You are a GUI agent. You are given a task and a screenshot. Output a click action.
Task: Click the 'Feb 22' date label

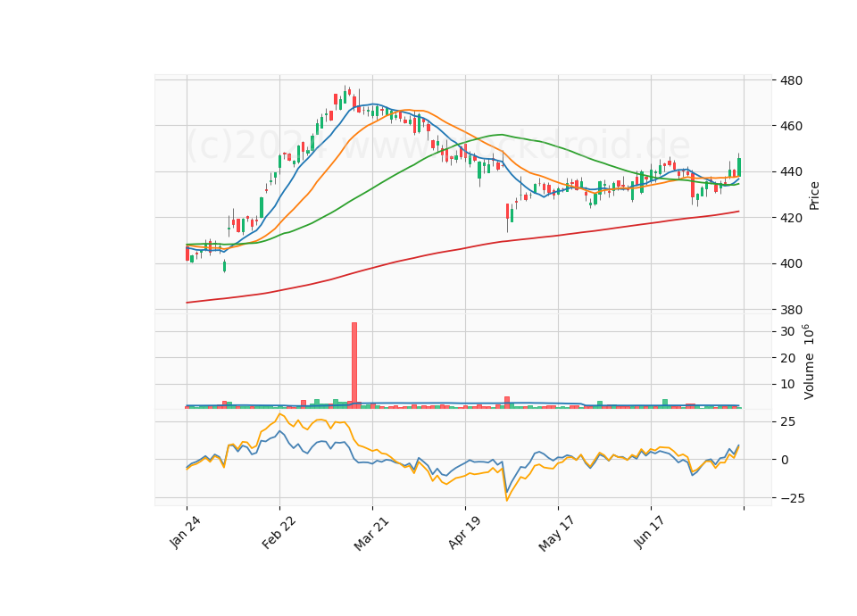(x=279, y=532)
